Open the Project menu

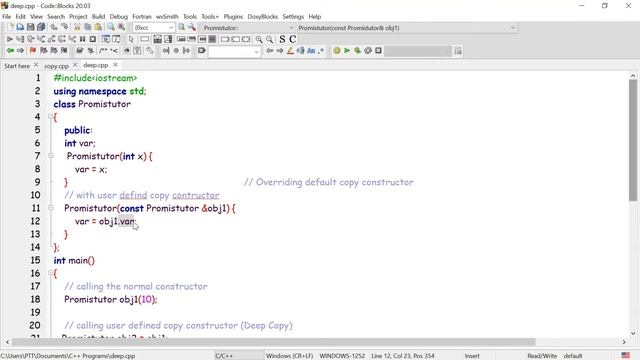click(x=78, y=17)
